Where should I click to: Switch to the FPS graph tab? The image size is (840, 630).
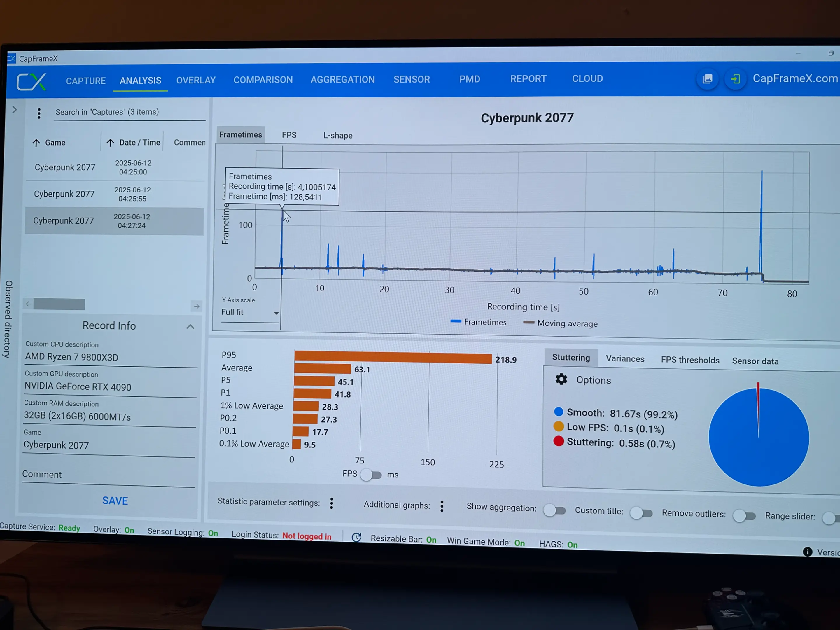[289, 135]
